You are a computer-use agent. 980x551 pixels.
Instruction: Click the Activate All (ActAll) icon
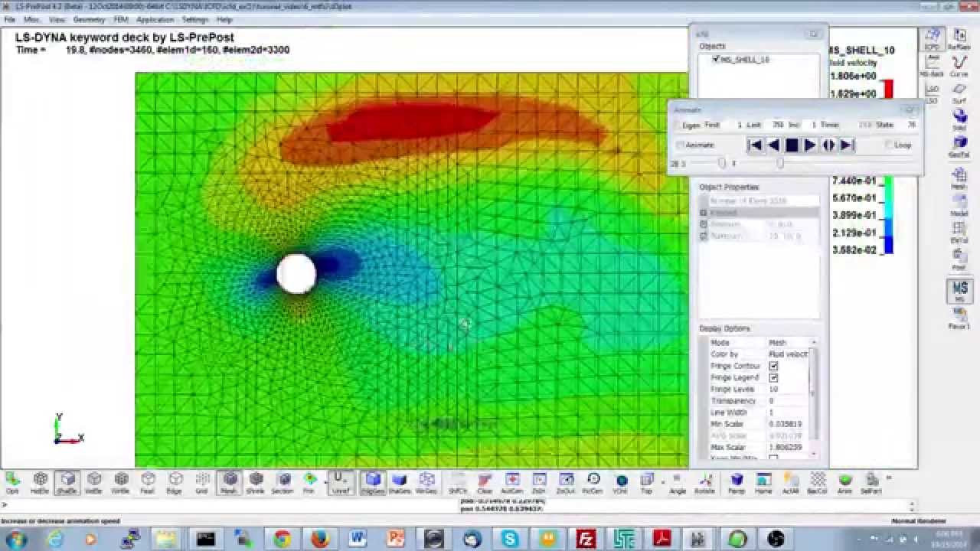791,481
